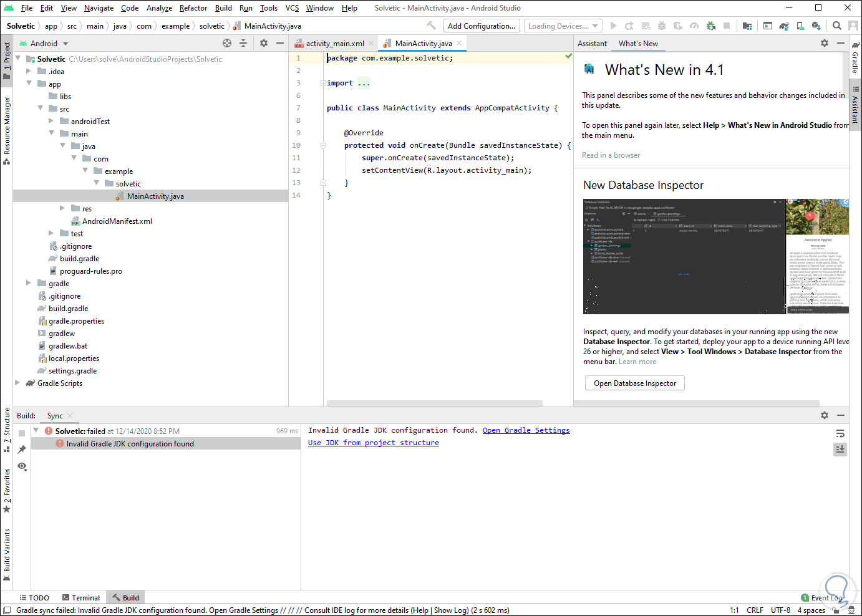The image size is (862, 616).
Task: Expand the res folder
Action: [61, 208]
